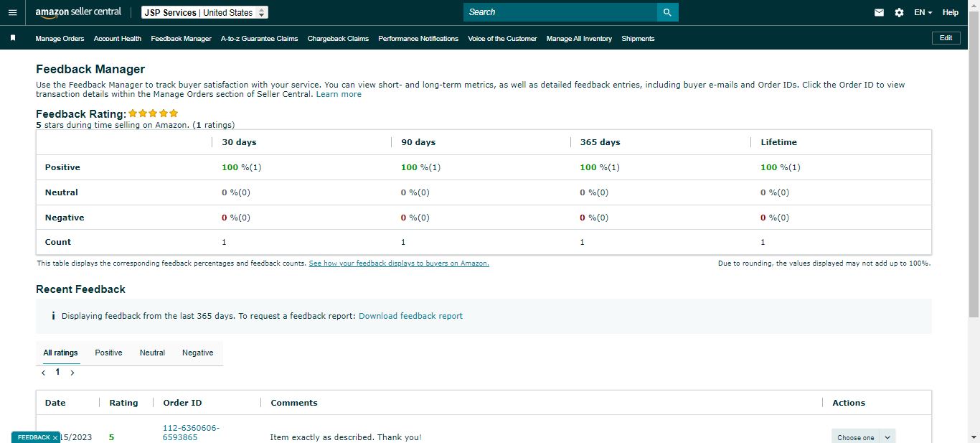Open order ID 112-6360606-6593865
The image size is (980, 443).
click(x=191, y=432)
